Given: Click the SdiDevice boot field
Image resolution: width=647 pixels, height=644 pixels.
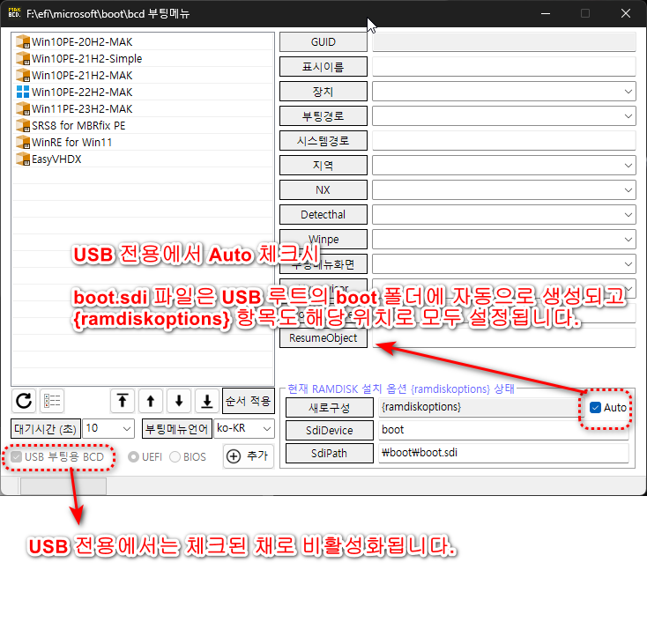Looking at the screenshot, I should (x=503, y=430).
